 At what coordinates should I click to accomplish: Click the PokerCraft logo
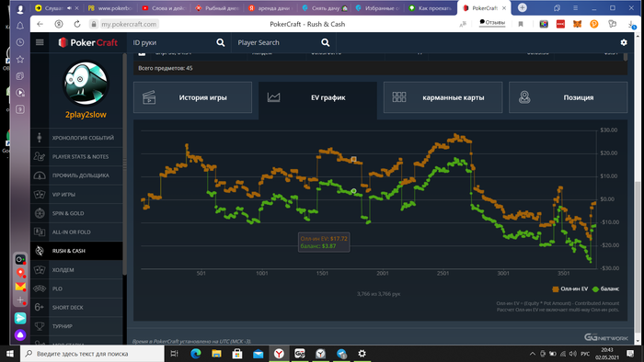[87, 42]
